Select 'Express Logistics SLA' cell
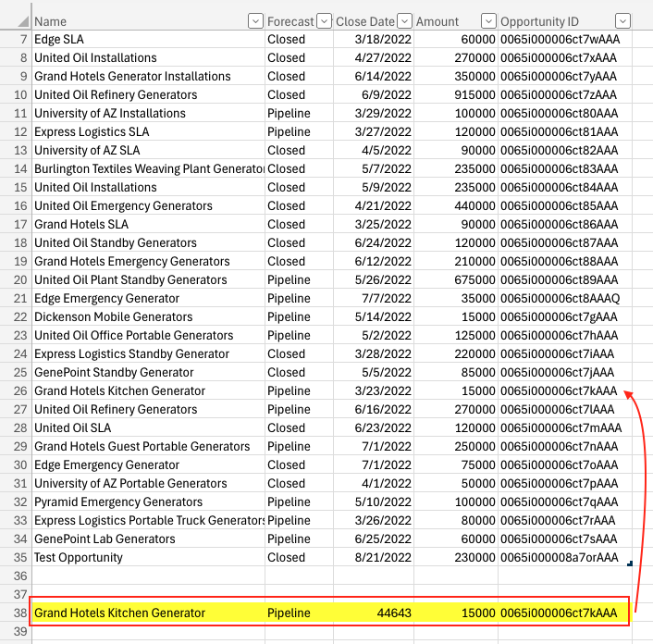653x644 pixels. (148, 131)
